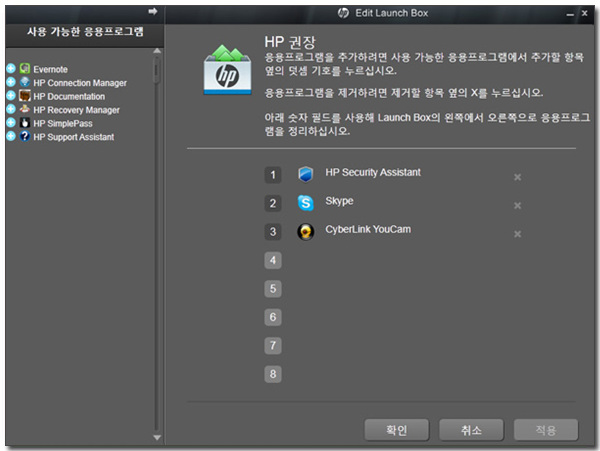The width and height of the screenshot is (600, 451).
Task: Click the HP Connection Manager globe icon
Action: (x=25, y=82)
